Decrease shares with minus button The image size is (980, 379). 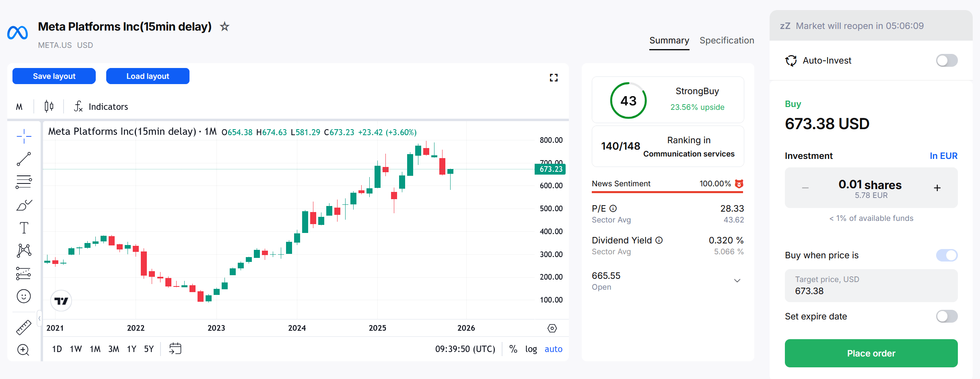[x=805, y=188]
